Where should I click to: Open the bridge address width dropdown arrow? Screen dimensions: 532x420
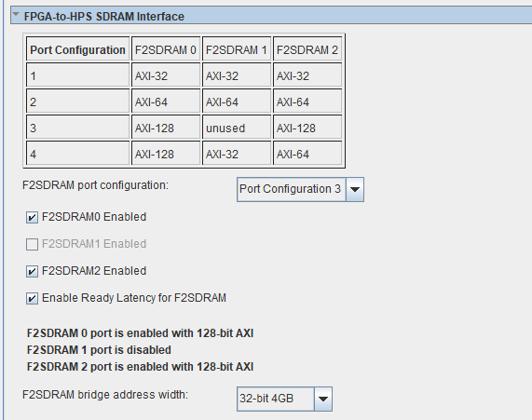323,399
